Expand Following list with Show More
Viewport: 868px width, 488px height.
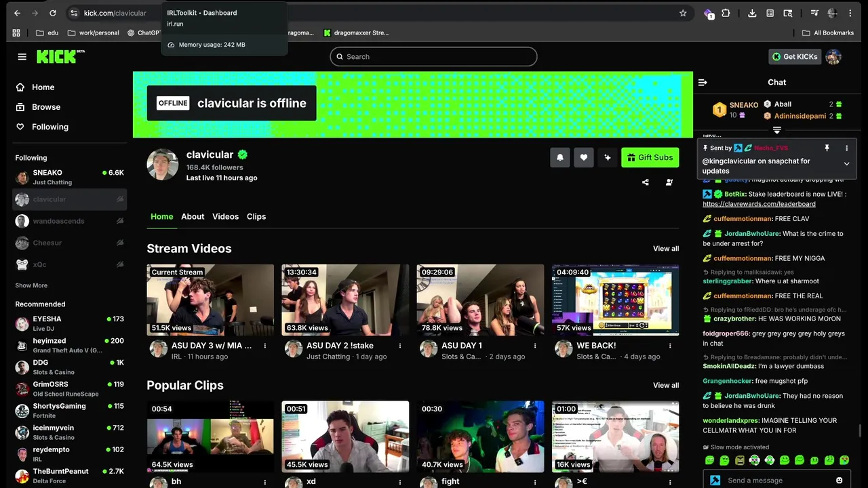(x=31, y=285)
